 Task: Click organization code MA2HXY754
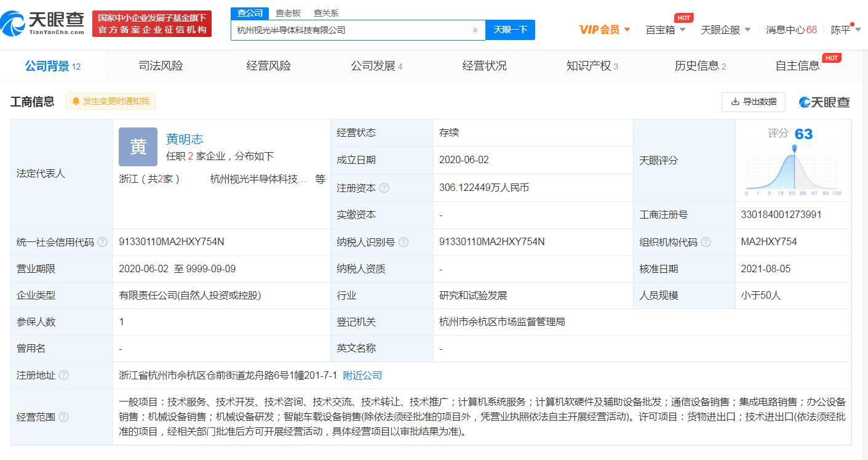769,242
